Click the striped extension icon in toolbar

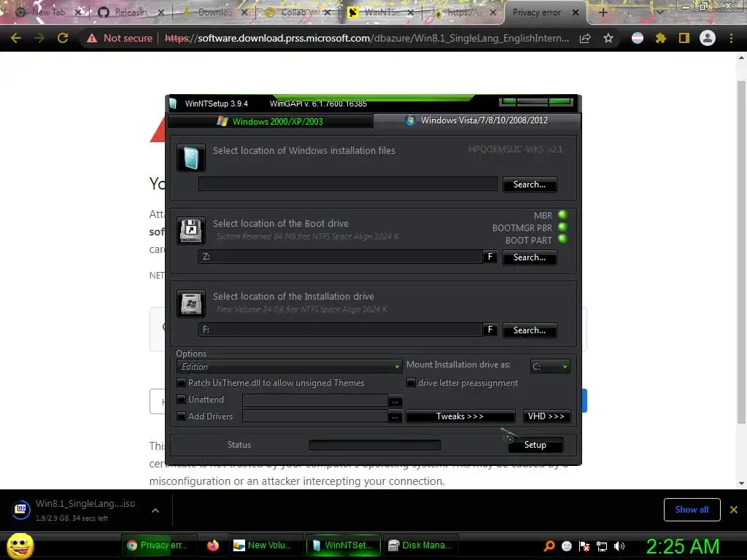click(x=638, y=38)
